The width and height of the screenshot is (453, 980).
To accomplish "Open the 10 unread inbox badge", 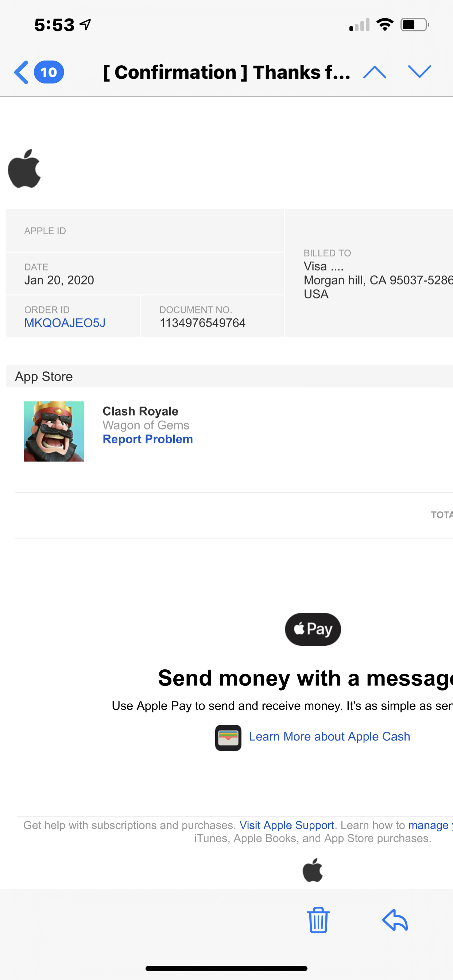I will point(49,72).
